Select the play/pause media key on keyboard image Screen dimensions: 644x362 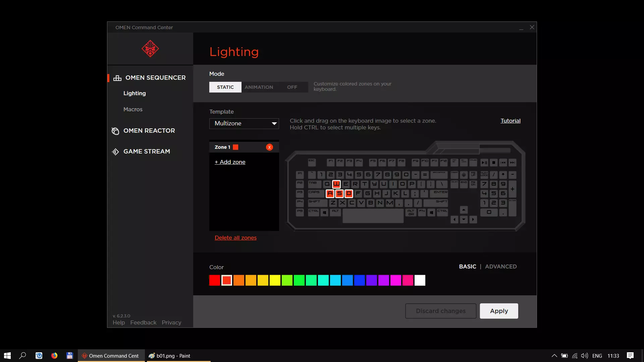484,163
